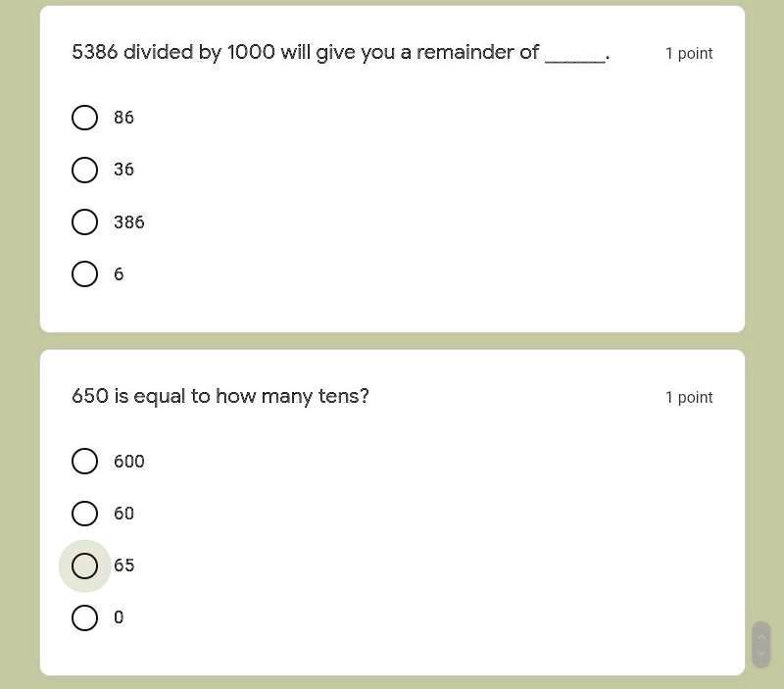Click the '600' answer label text
This screenshot has width=784, height=689.
point(129,462)
